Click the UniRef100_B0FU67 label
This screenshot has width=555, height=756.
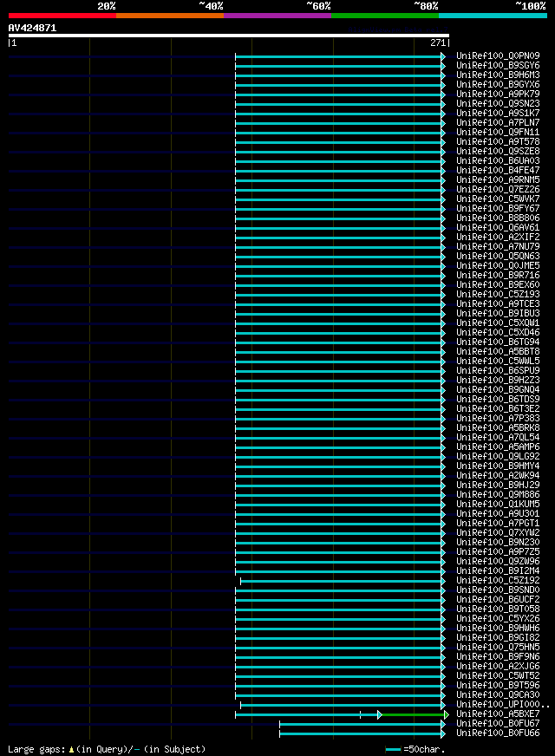click(x=498, y=723)
